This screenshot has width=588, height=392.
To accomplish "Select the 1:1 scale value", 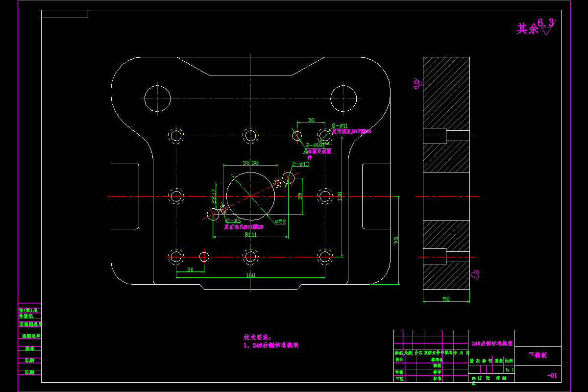I will (510, 369).
